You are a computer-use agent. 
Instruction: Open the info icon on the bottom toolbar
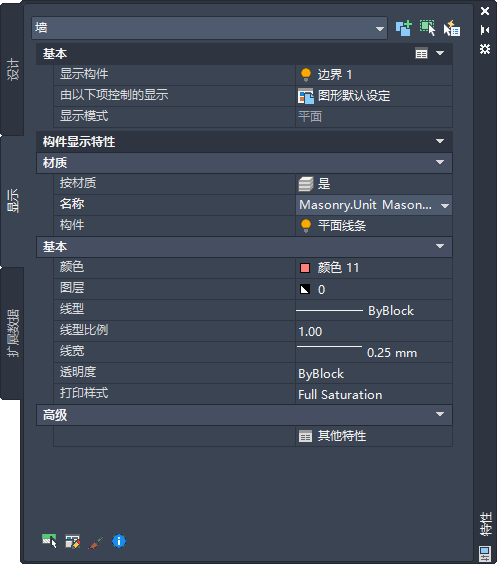[x=119, y=541]
